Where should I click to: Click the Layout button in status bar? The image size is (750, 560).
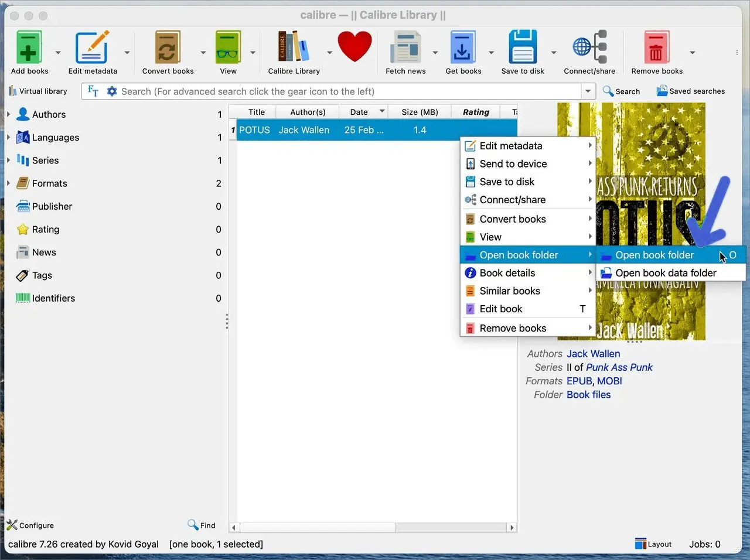point(653,544)
